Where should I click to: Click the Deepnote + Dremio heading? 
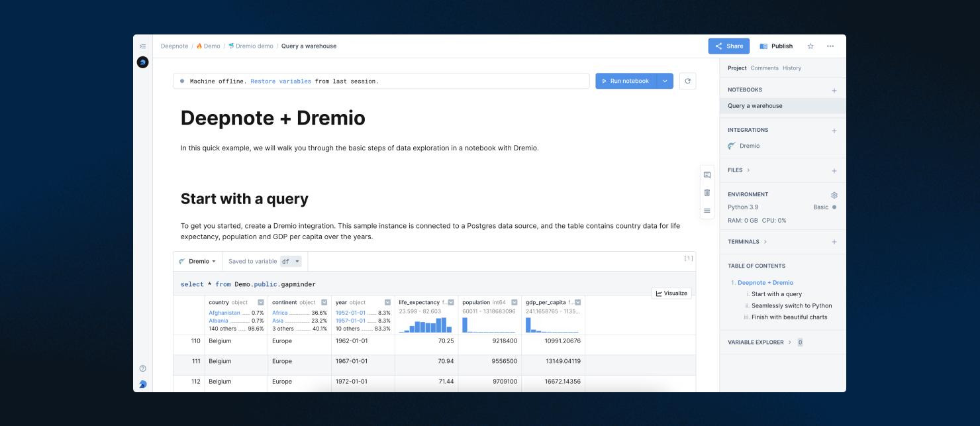click(x=273, y=118)
